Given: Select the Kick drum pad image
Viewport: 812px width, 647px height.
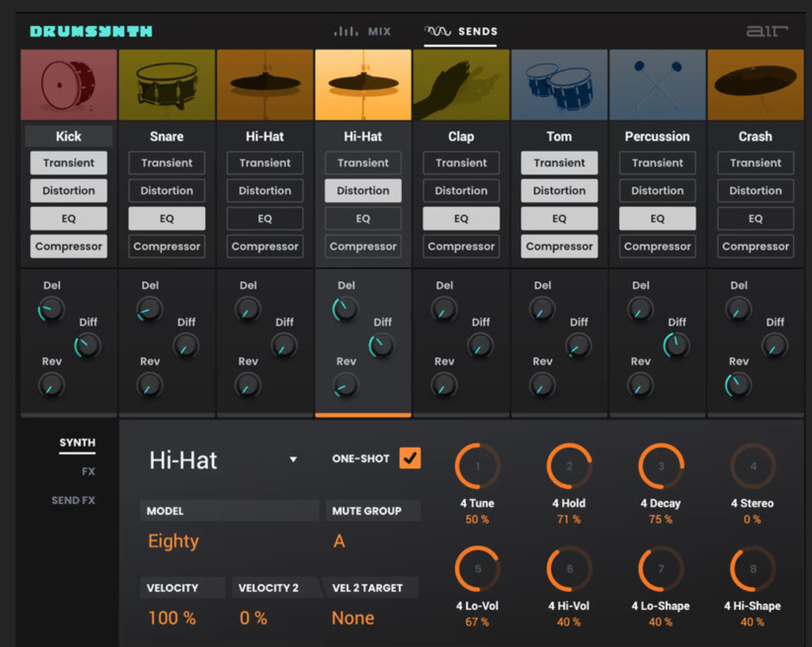Looking at the screenshot, I should pos(69,85).
